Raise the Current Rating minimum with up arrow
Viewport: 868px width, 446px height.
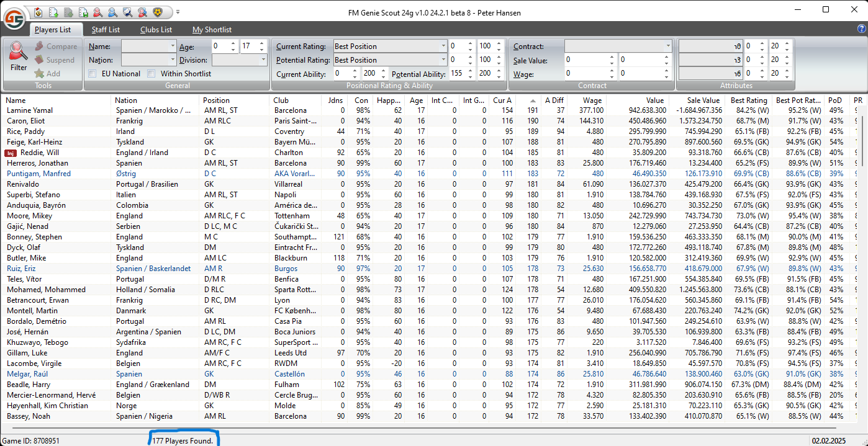coord(470,43)
